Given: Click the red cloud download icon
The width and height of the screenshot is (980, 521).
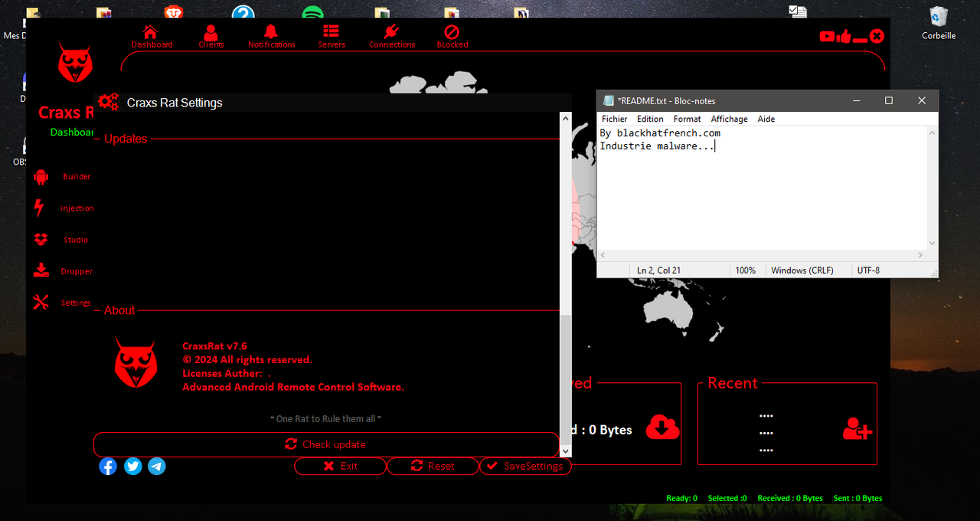Looking at the screenshot, I should pyautogui.click(x=662, y=427).
